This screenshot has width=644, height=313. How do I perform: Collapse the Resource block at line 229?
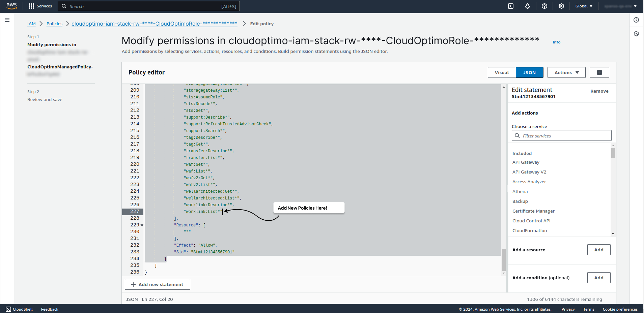(142, 225)
